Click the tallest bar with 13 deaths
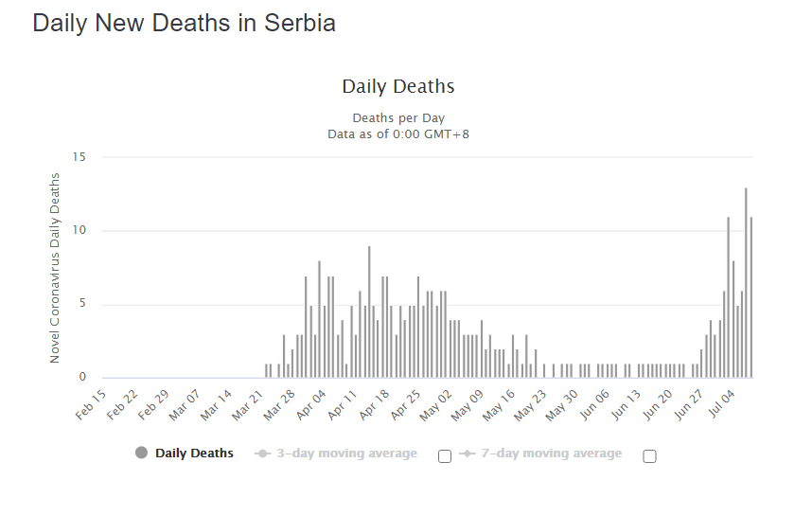Image resolution: width=812 pixels, height=516 pixels. coord(746,283)
